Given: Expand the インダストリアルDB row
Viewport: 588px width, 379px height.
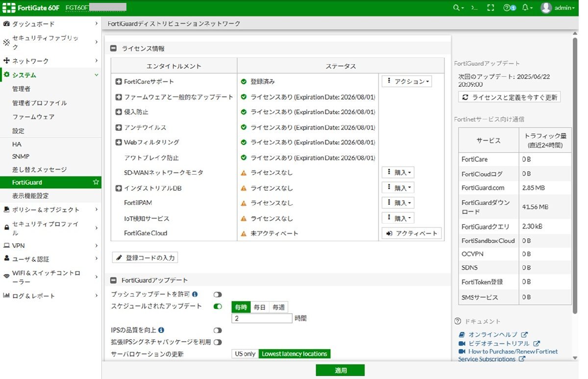Looking at the screenshot, I should click(119, 188).
